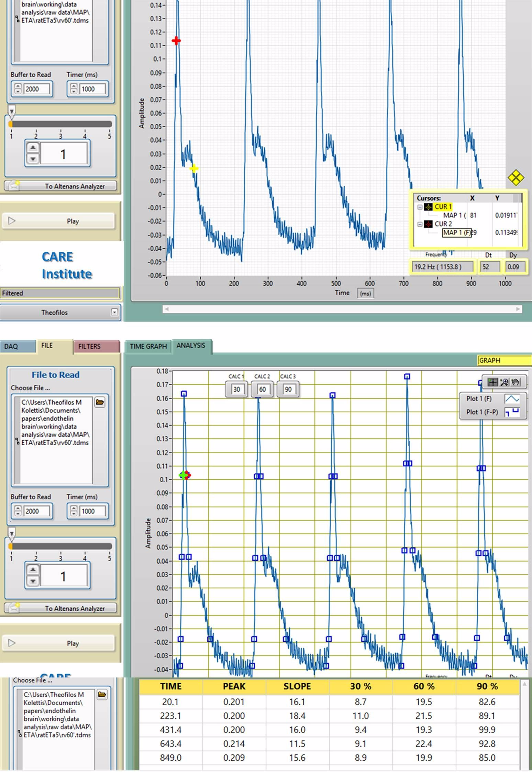
Task: Increment the Buffer to Read value under FILE tab
Action: coord(18,508)
